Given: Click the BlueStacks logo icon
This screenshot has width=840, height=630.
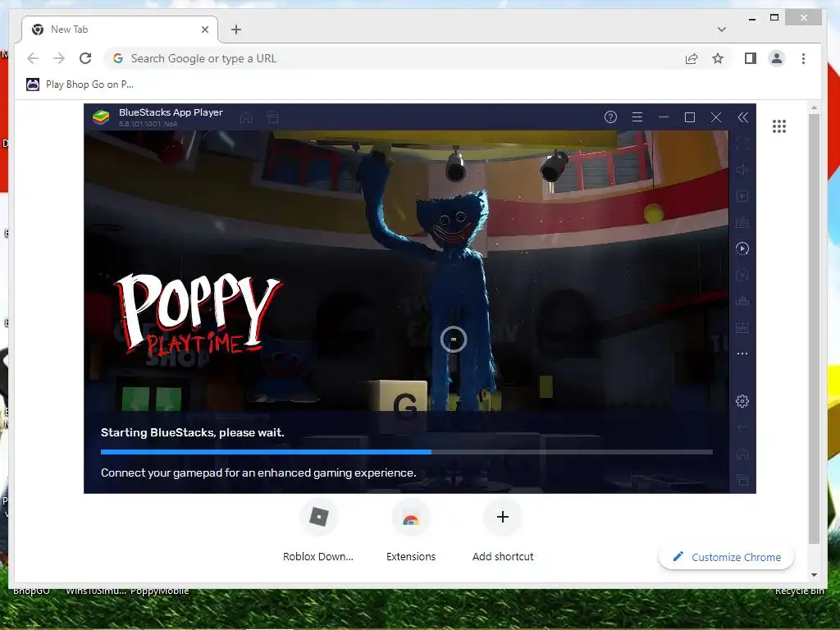Looking at the screenshot, I should coord(101,116).
